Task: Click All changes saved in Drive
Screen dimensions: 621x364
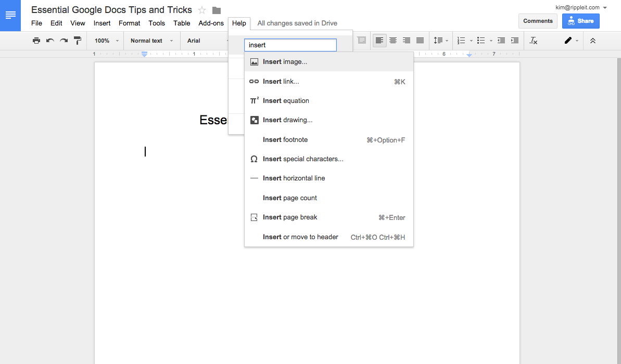Action: pos(297,23)
